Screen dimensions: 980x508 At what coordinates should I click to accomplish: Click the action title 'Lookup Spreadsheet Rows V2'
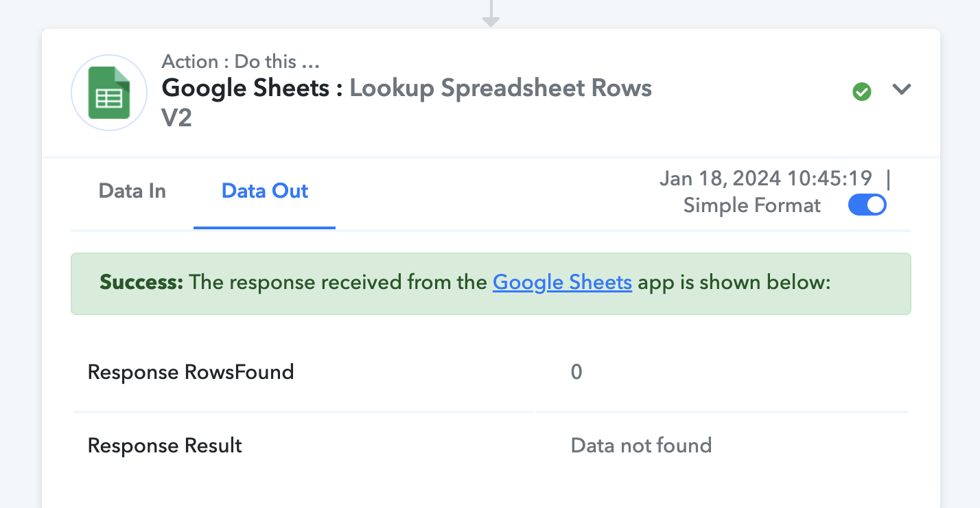pyautogui.click(x=407, y=103)
